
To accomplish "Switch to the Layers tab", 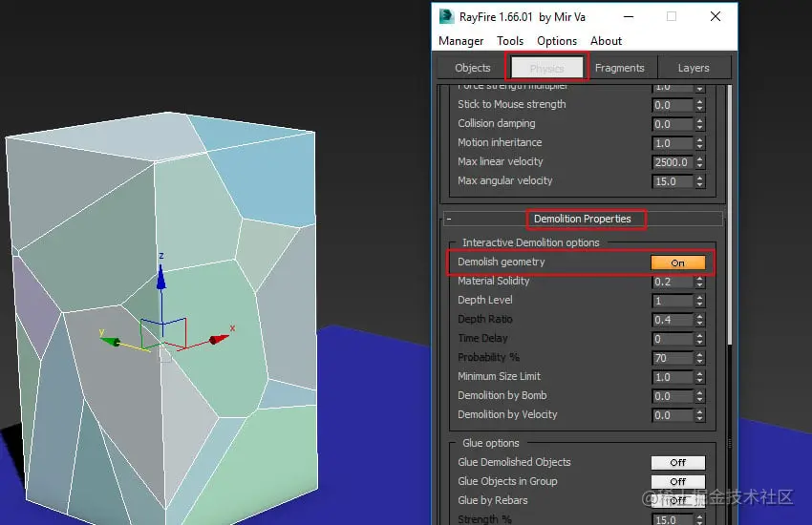I will (694, 68).
